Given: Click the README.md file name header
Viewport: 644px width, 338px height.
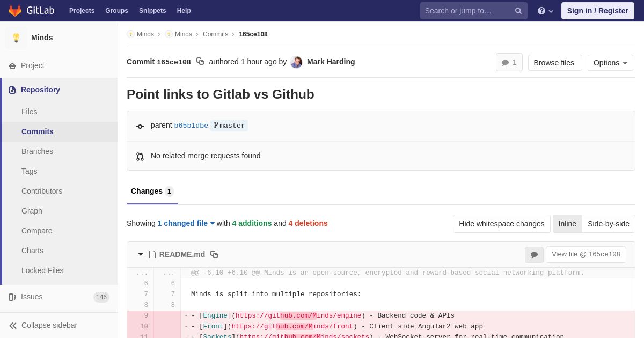Looking at the screenshot, I should 182,254.
